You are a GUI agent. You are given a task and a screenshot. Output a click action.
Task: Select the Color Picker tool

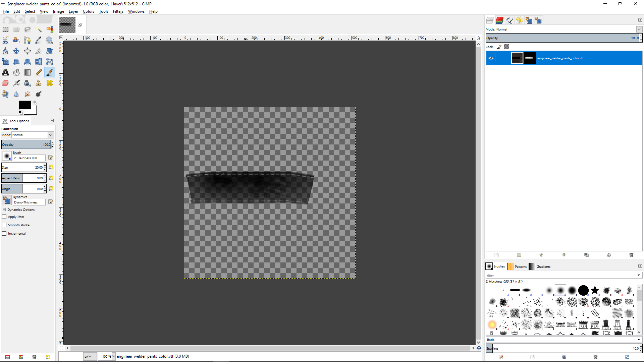[x=39, y=40]
